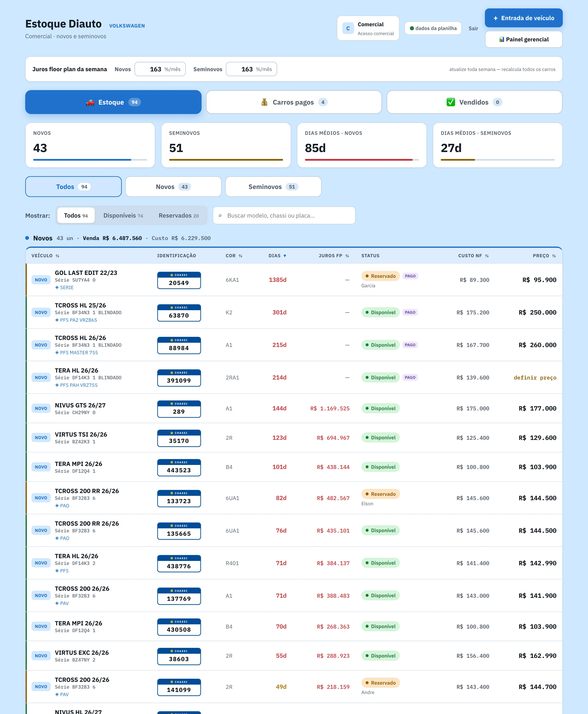The image size is (588, 714).
Task: Open the Comercial user profile chip
Action: coord(368,28)
